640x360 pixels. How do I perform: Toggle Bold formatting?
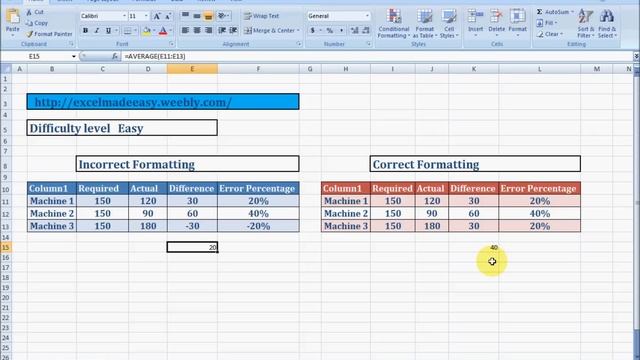(85, 31)
